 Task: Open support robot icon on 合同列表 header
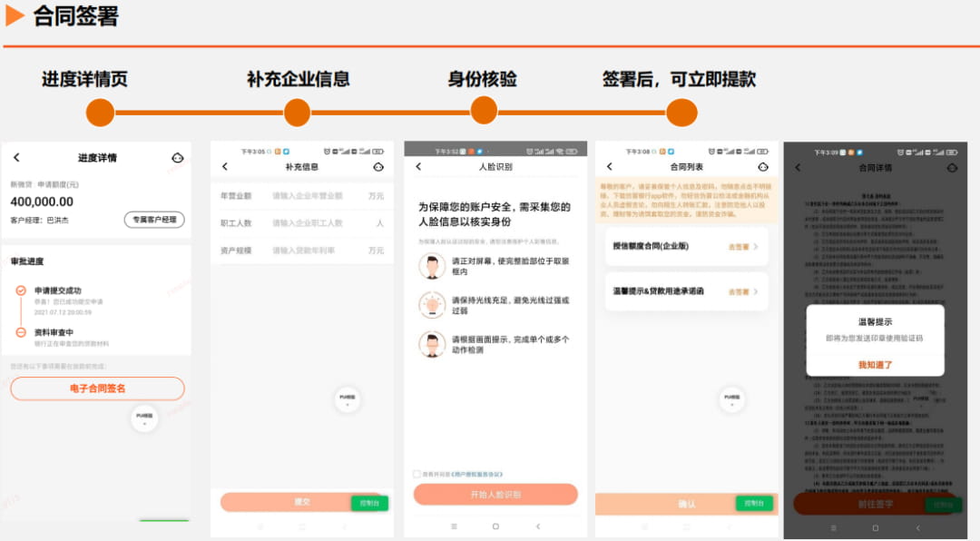click(x=763, y=167)
